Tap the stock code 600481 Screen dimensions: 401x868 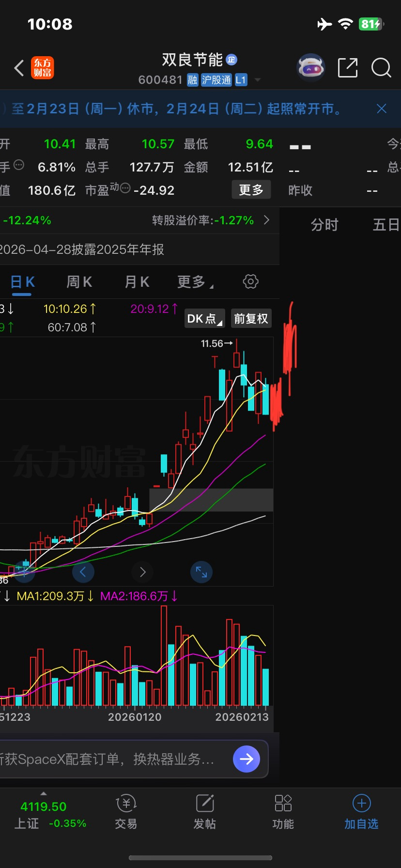click(160, 80)
